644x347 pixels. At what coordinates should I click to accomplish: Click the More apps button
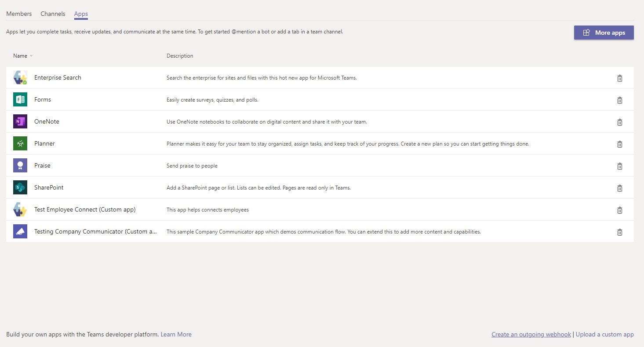(604, 32)
